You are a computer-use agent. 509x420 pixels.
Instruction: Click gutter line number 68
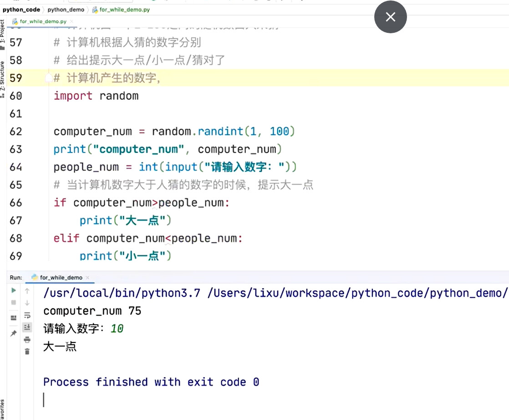click(x=15, y=238)
